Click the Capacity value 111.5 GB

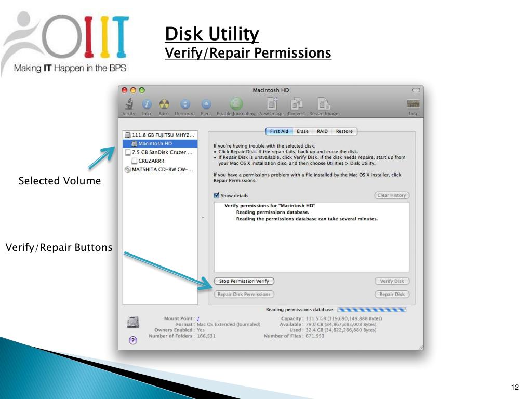click(344, 318)
